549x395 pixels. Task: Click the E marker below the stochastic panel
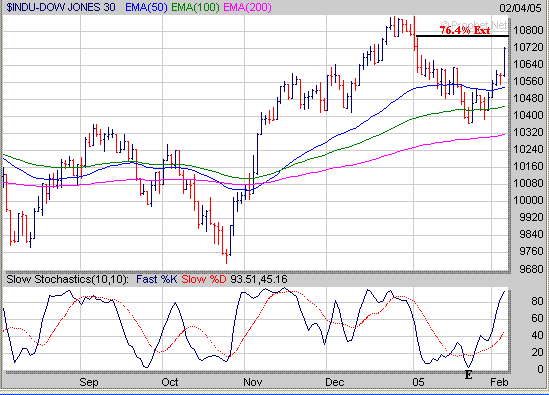(468, 375)
